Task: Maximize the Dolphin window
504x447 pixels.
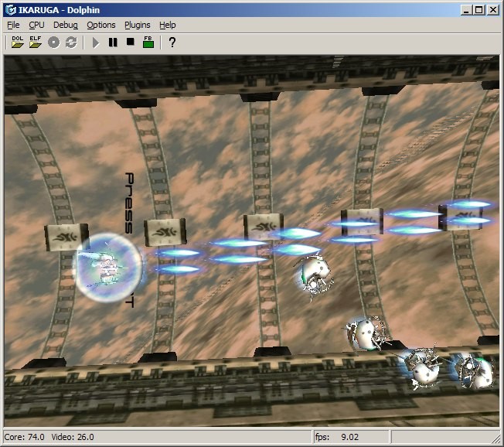Action: (x=478, y=10)
